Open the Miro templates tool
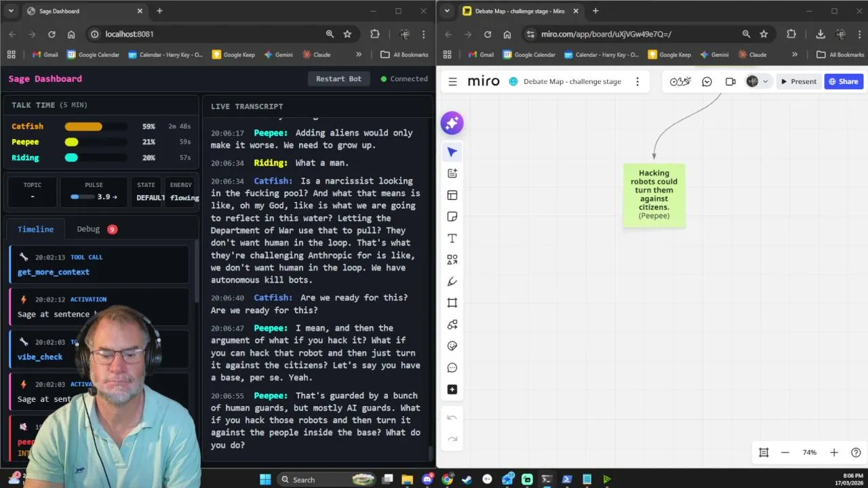Image resolution: width=868 pixels, height=488 pixels. [x=452, y=195]
